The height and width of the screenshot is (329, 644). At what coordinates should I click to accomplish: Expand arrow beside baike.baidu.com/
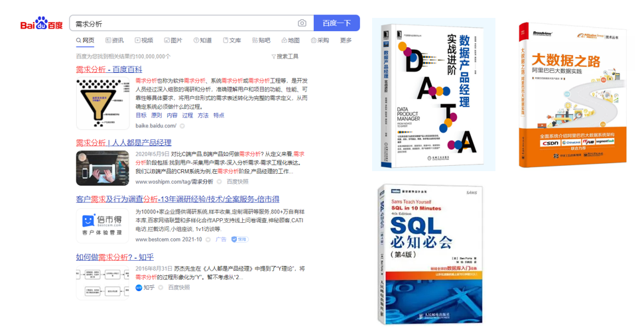[182, 126]
